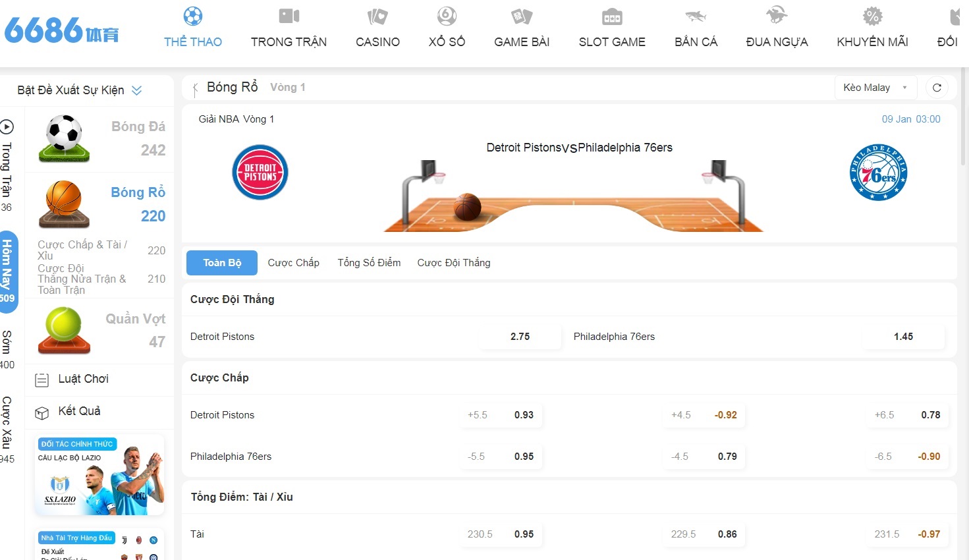Open the Xổ Số lottery ball icon
The height and width of the screenshot is (560, 969).
tap(447, 16)
